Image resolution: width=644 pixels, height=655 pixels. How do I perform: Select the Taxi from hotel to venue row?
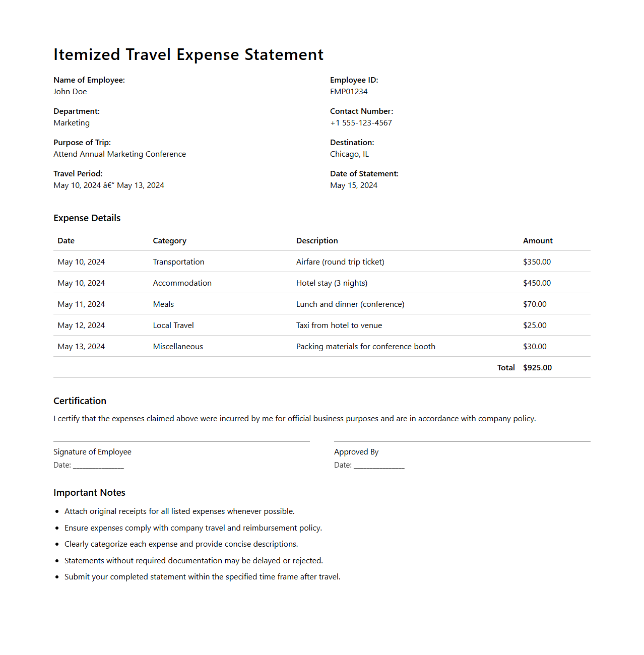(339, 325)
